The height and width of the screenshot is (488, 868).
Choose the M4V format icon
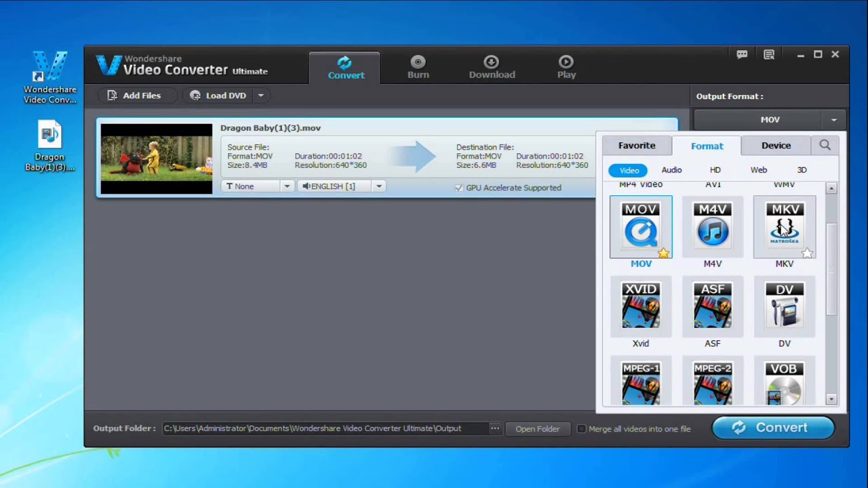pos(713,226)
